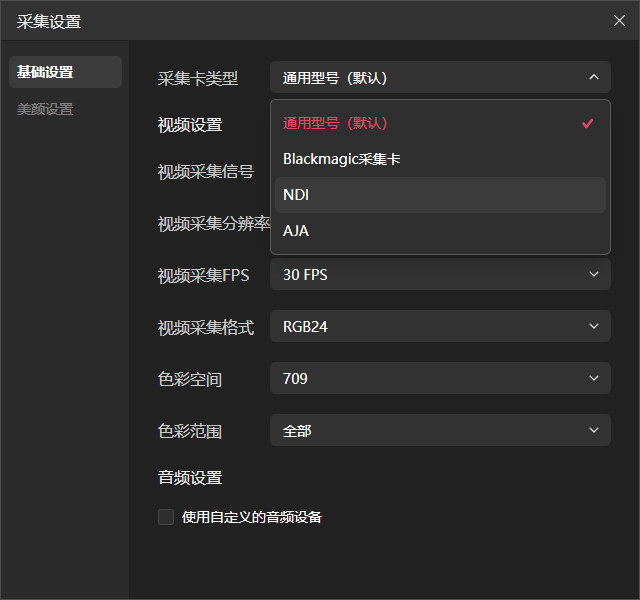Close the 采集设置 dialog
Screen dimensions: 640x600
619,20
